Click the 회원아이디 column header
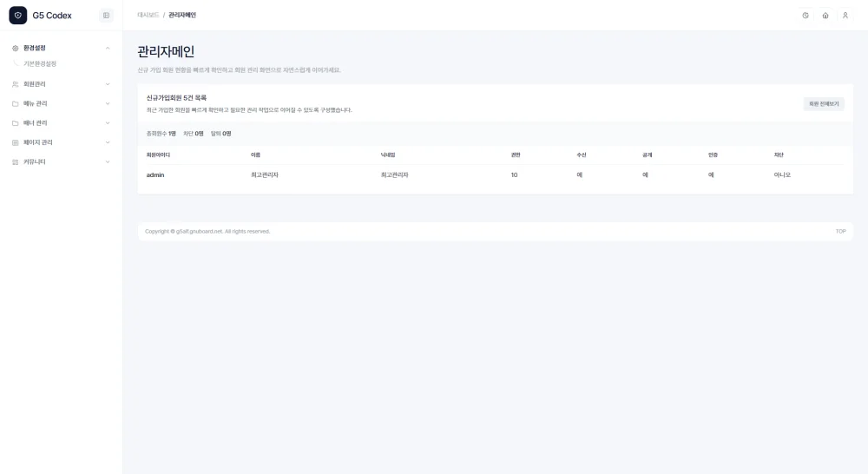The height and width of the screenshot is (474, 868). tap(158, 155)
